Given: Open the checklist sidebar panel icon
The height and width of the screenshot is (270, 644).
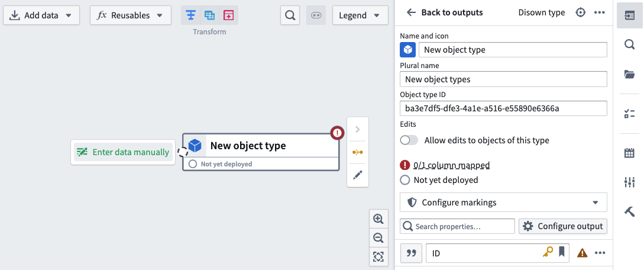Looking at the screenshot, I should (629, 114).
